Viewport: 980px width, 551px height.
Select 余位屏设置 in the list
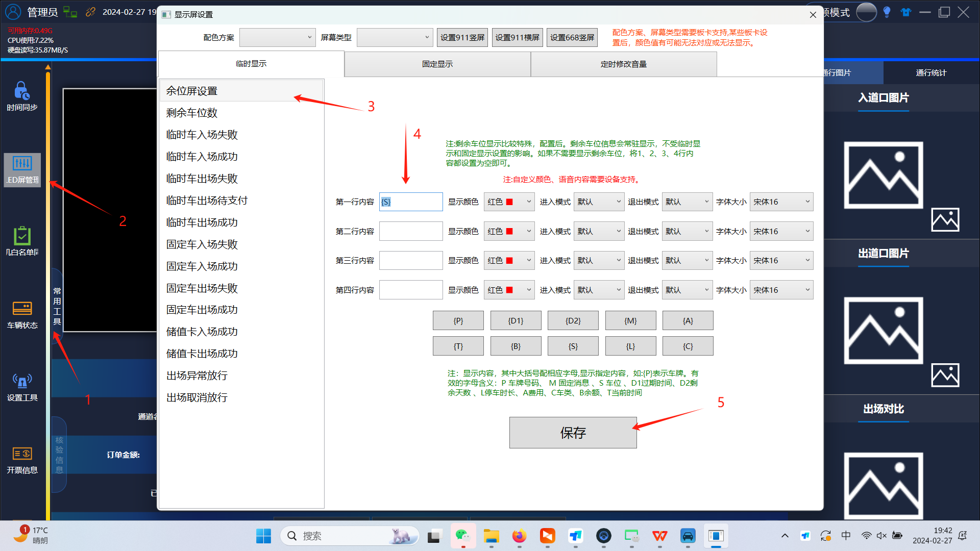pos(241,91)
